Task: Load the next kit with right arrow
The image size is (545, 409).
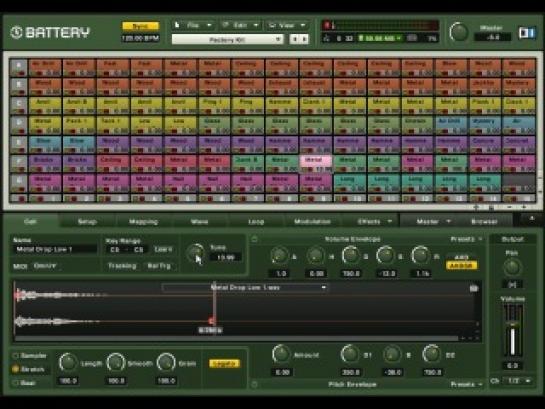Action: [304, 39]
